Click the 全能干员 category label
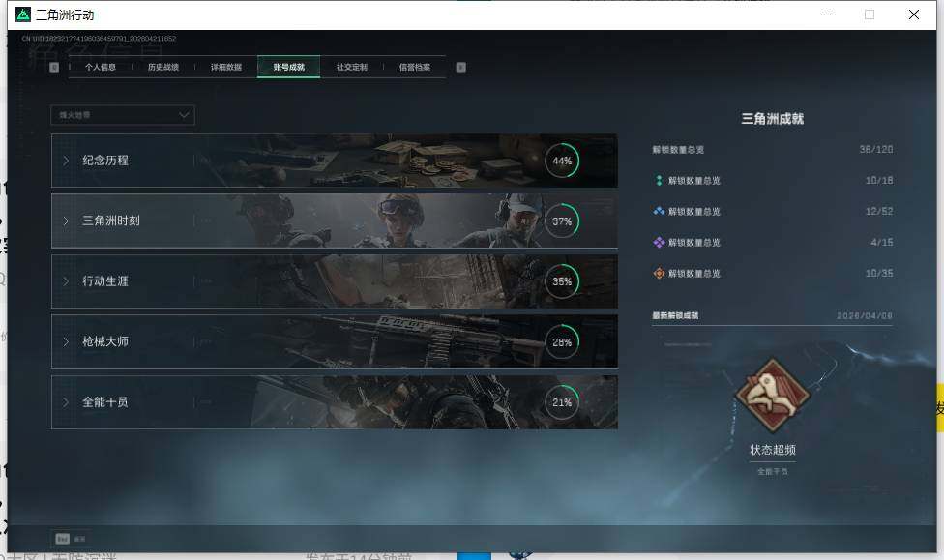This screenshot has height=560, width=944. (105, 401)
